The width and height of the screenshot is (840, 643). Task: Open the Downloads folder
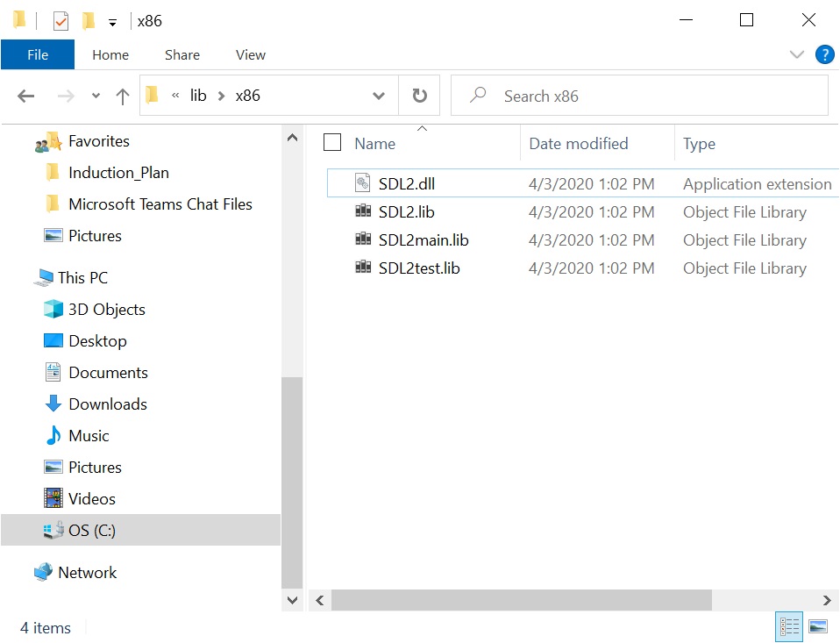(x=108, y=404)
